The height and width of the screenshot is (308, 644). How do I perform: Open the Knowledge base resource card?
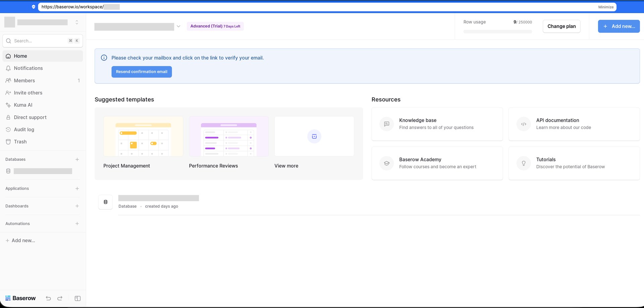pyautogui.click(x=437, y=124)
